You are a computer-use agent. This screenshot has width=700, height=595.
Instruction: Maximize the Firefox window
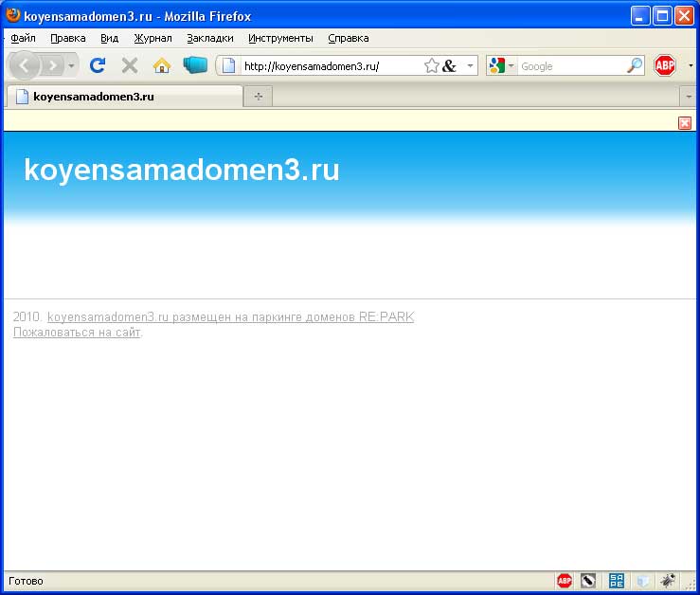pyautogui.click(x=662, y=16)
